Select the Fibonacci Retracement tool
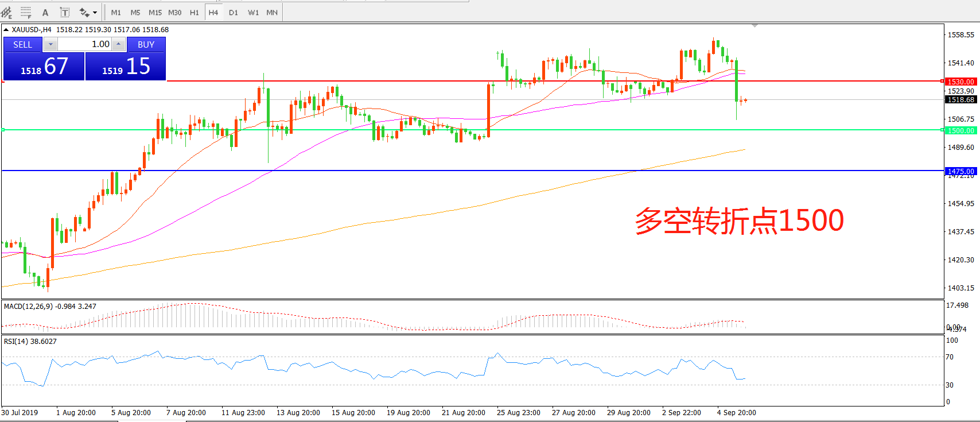Viewport: 980px width, 422px height. point(26,12)
